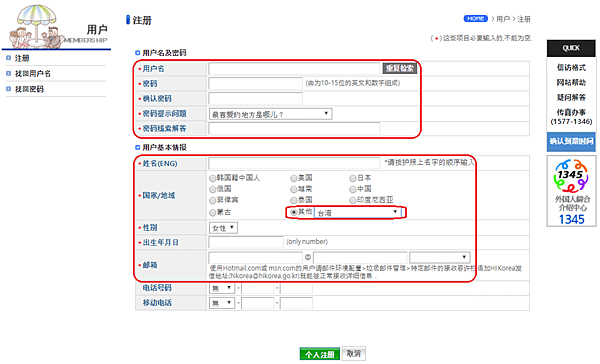Open 疑问解答 in QUICK menu
600x364 pixels.
pos(571,98)
